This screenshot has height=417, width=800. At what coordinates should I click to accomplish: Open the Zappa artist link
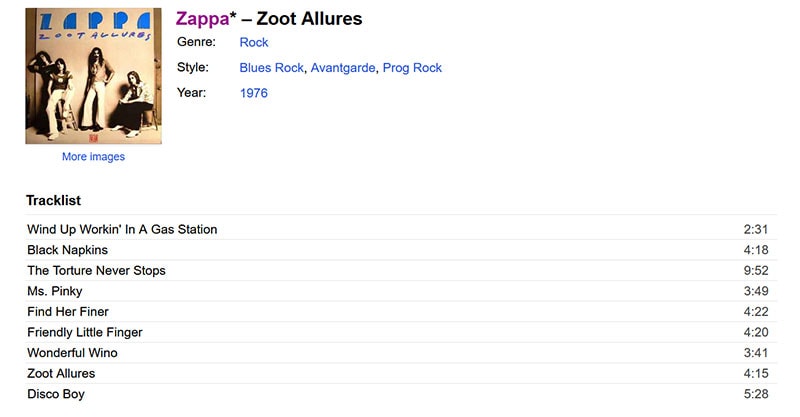(x=203, y=19)
